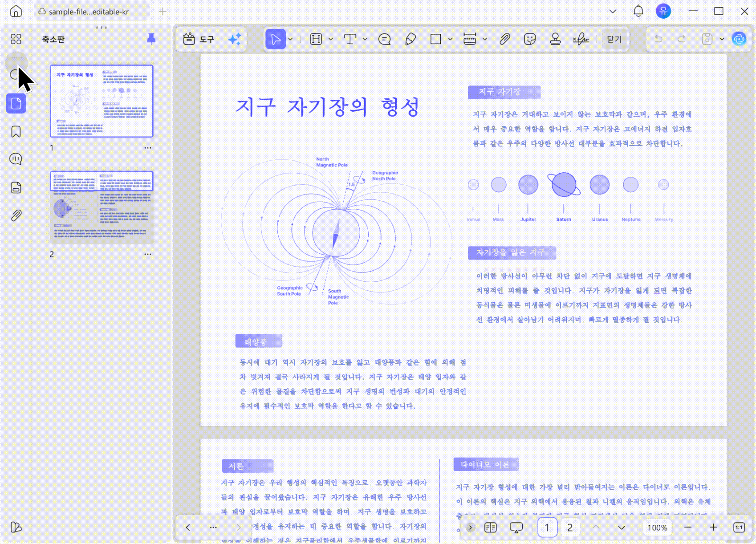Open the comments panel icon
Viewport: 756px width, 544px height.
point(16,159)
